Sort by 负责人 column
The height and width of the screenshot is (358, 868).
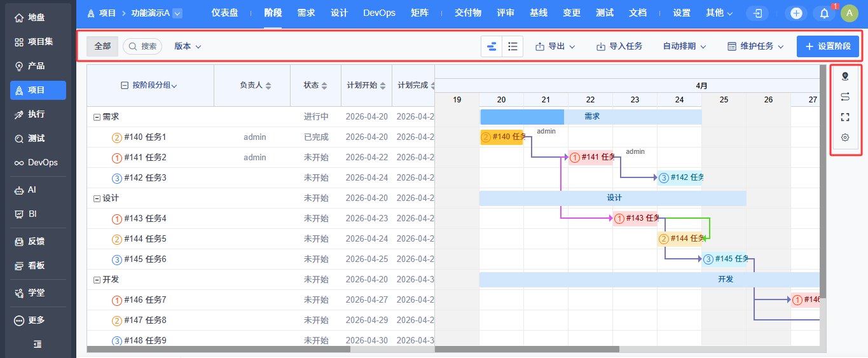pos(255,85)
